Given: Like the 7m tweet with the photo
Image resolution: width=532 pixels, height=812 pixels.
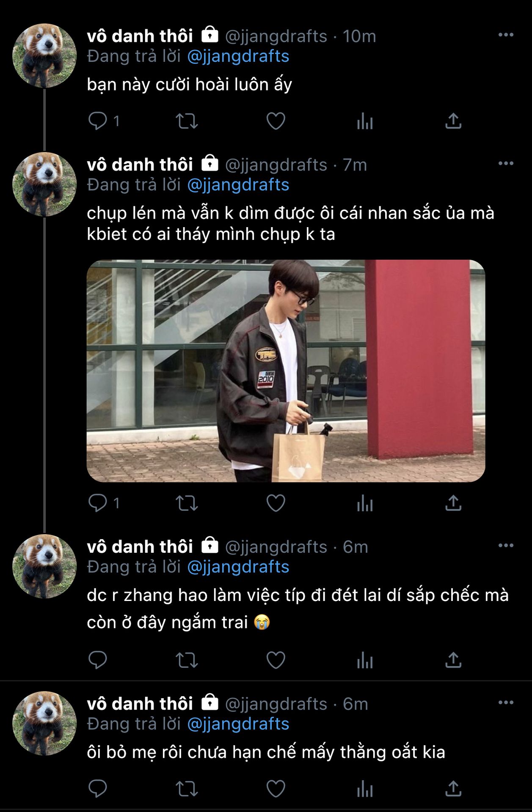Looking at the screenshot, I should (x=276, y=503).
